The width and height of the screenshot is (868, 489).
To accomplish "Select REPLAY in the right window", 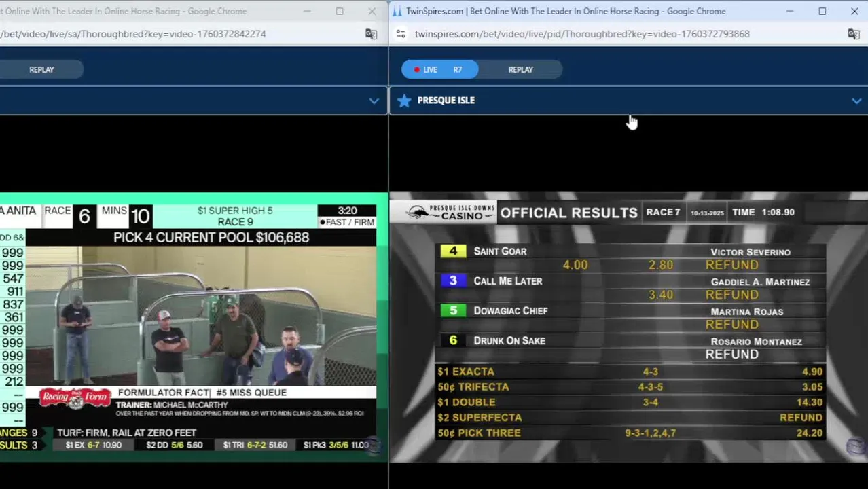I will coord(521,69).
